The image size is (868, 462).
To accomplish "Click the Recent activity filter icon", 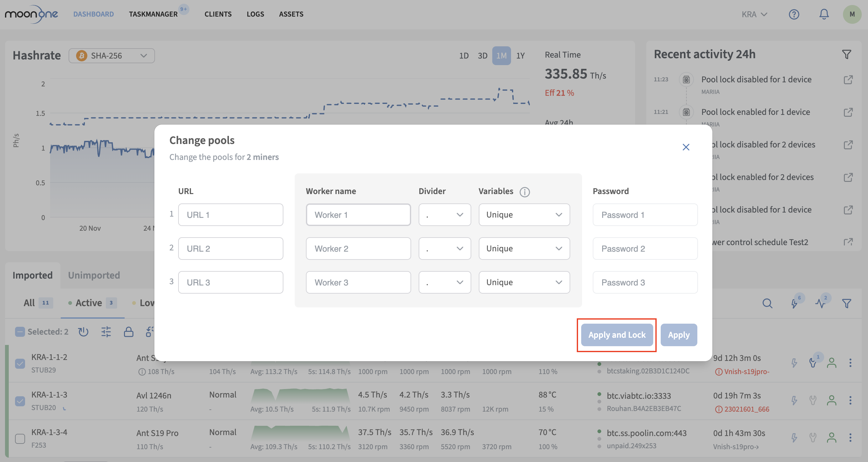I will [846, 54].
